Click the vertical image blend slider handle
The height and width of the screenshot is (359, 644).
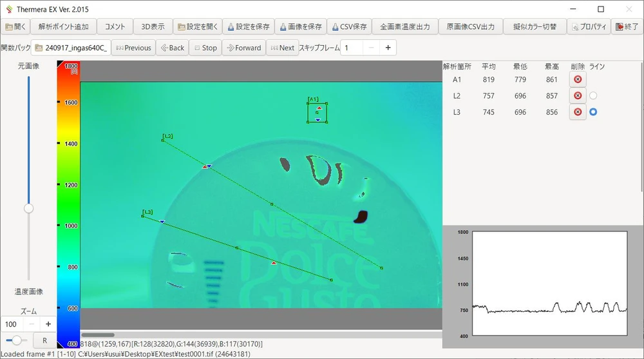point(28,208)
